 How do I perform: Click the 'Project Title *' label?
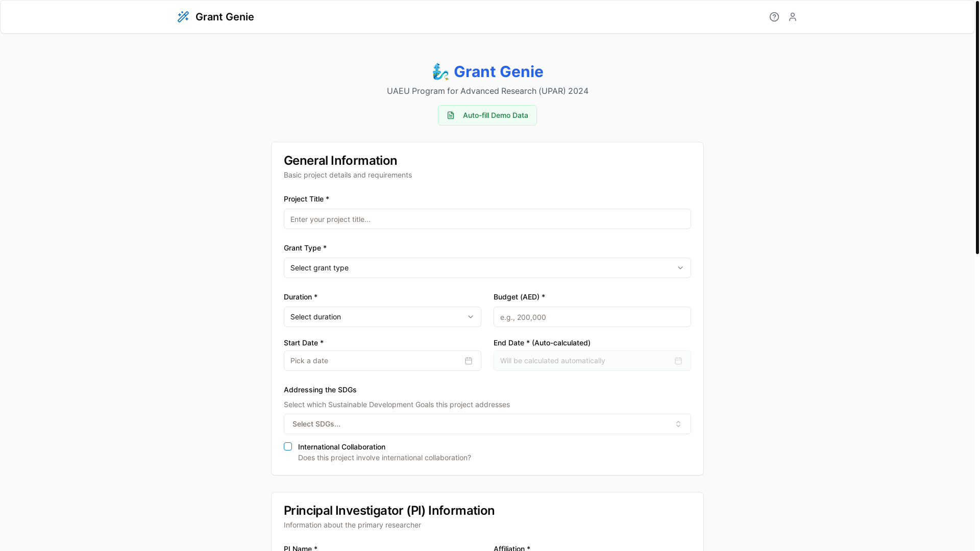[306, 199]
